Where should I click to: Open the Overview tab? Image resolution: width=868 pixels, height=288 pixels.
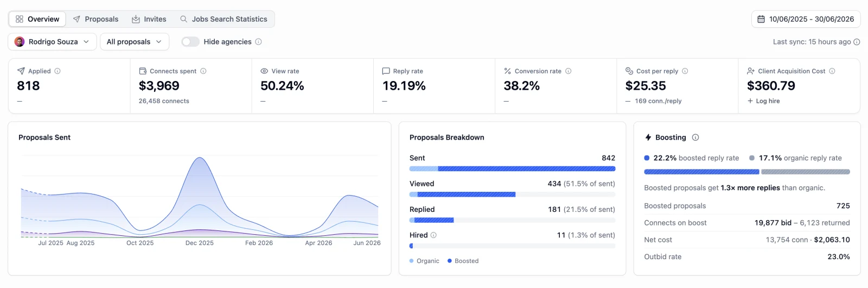point(37,19)
